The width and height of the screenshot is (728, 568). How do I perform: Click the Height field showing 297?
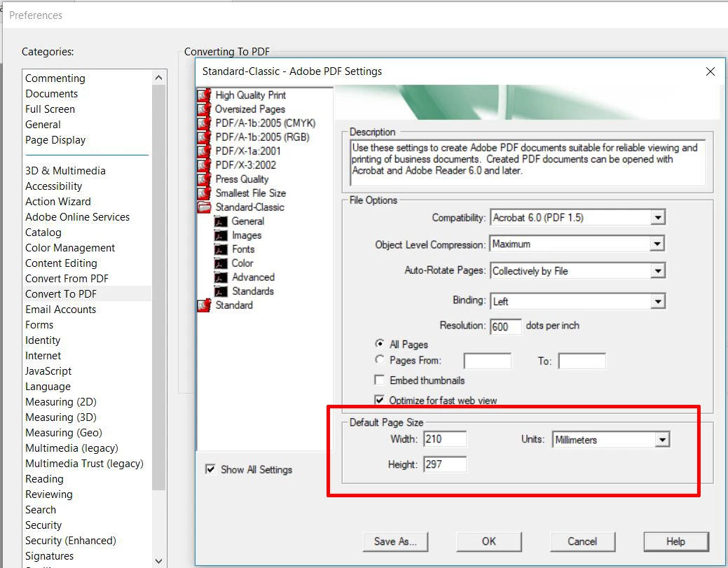coord(444,464)
